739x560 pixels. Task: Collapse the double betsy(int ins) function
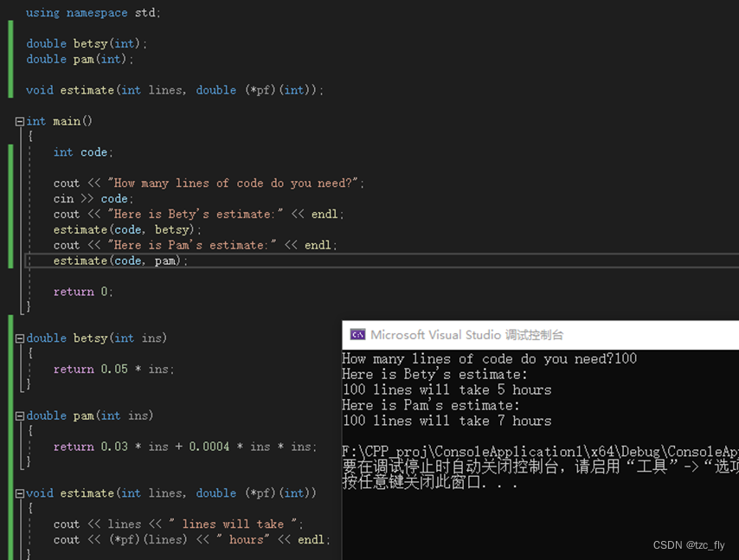[20, 338]
